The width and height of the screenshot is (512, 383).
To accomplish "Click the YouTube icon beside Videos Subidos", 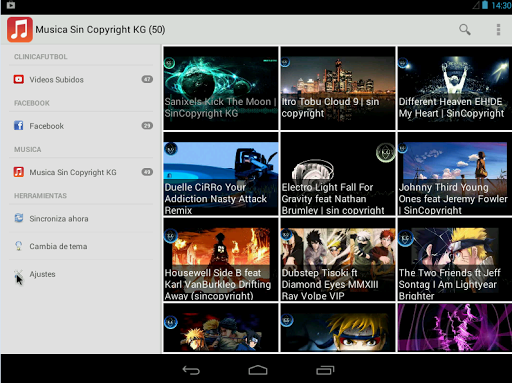I will (19, 79).
